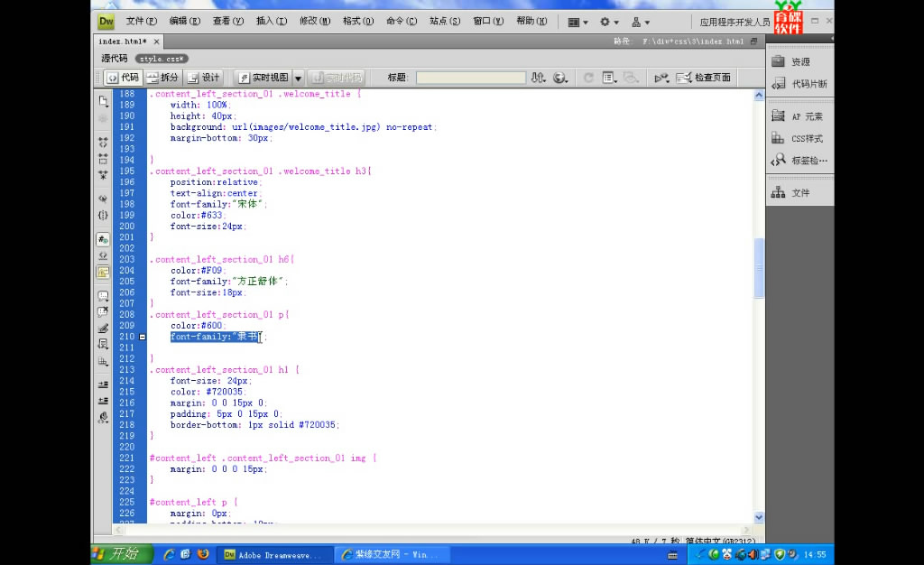Viewport: 924px width, 565px height.
Task: Open the 修改 menu
Action: pos(315,21)
